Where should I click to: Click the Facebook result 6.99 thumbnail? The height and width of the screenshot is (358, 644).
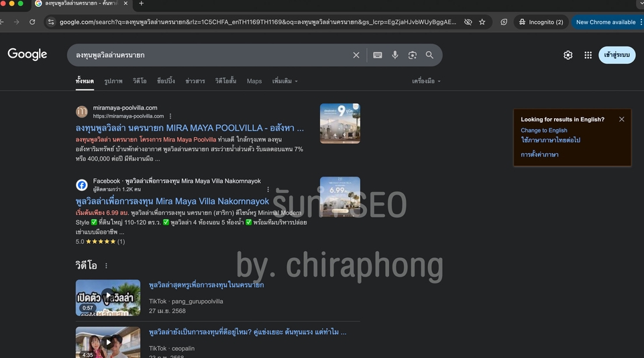340,197
